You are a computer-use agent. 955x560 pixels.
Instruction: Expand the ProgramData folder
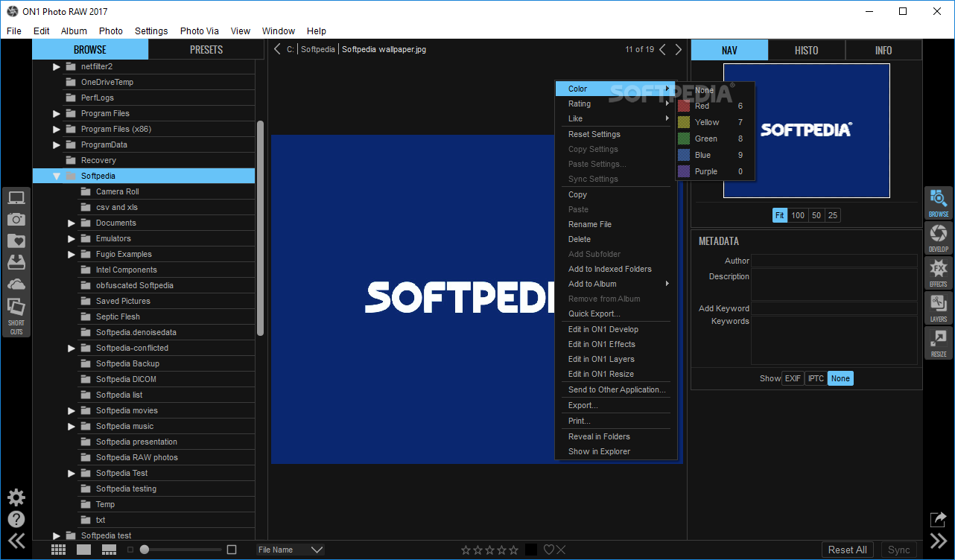(x=57, y=144)
